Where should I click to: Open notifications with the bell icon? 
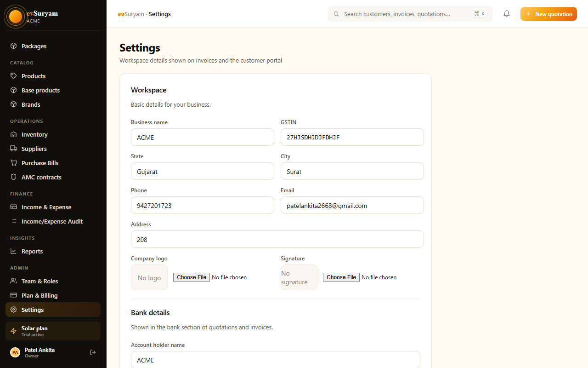(507, 14)
